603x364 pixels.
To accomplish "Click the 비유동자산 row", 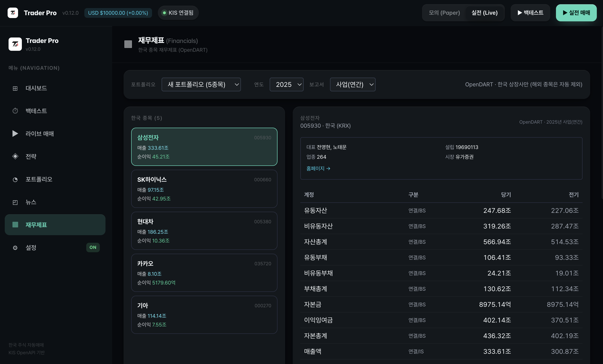I will point(441,226).
